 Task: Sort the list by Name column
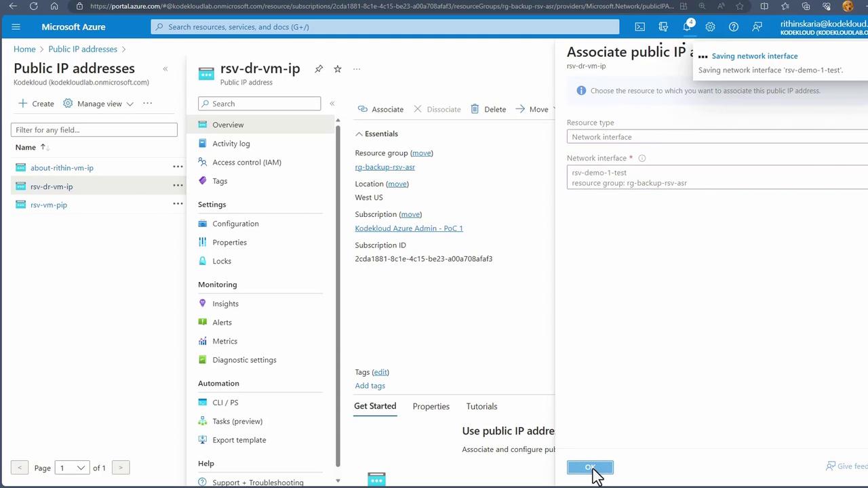pyautogui.click(x=33, y=147)
